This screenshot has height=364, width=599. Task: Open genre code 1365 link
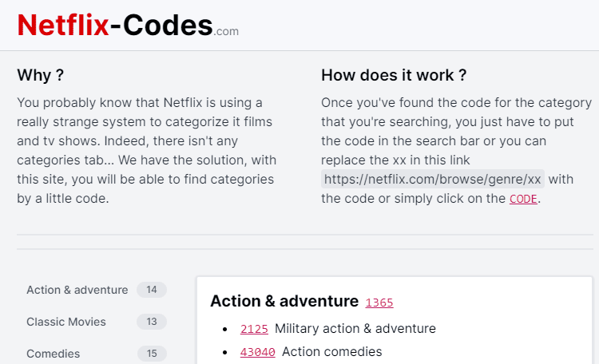point(379,303)
